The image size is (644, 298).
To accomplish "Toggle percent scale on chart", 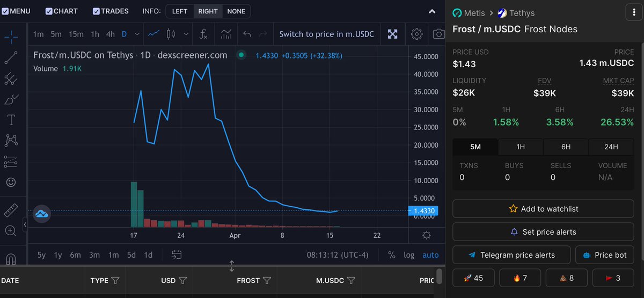I will pos(392,255).
